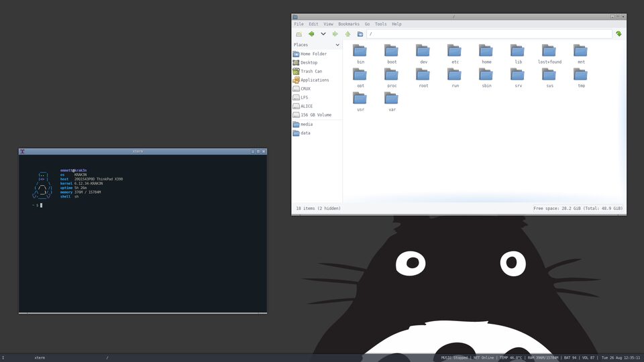Open the data bookmark in sidebar
The image size is (644, 362).
click(317, 133)
